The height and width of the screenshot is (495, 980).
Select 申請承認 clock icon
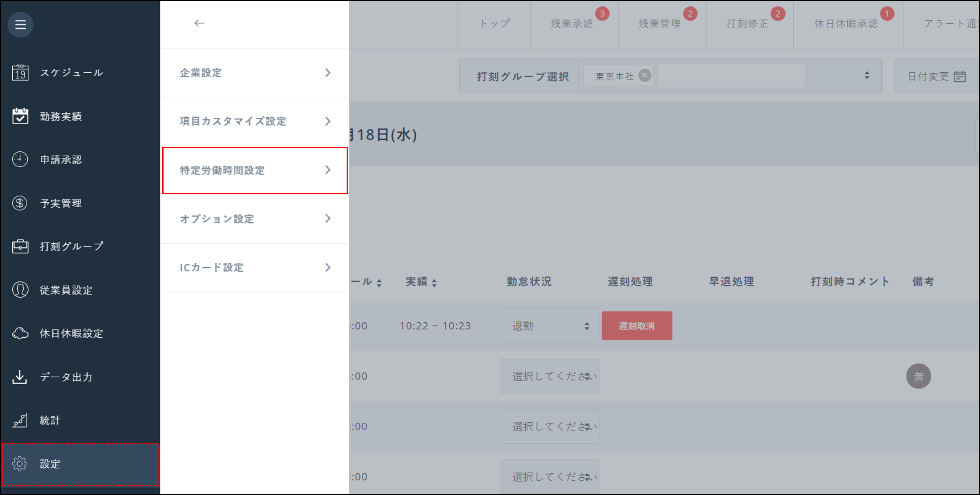point(20,160)
